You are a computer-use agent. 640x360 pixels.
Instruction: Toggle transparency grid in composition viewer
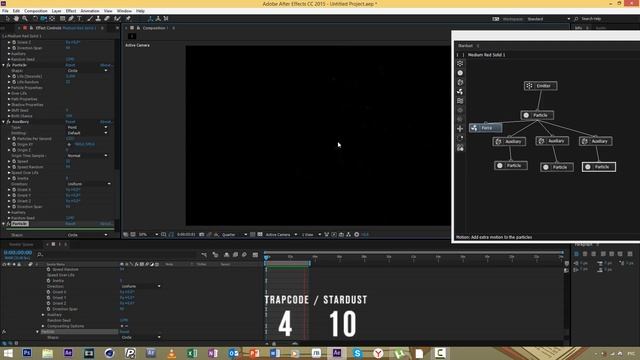click(x=260, y=235)
